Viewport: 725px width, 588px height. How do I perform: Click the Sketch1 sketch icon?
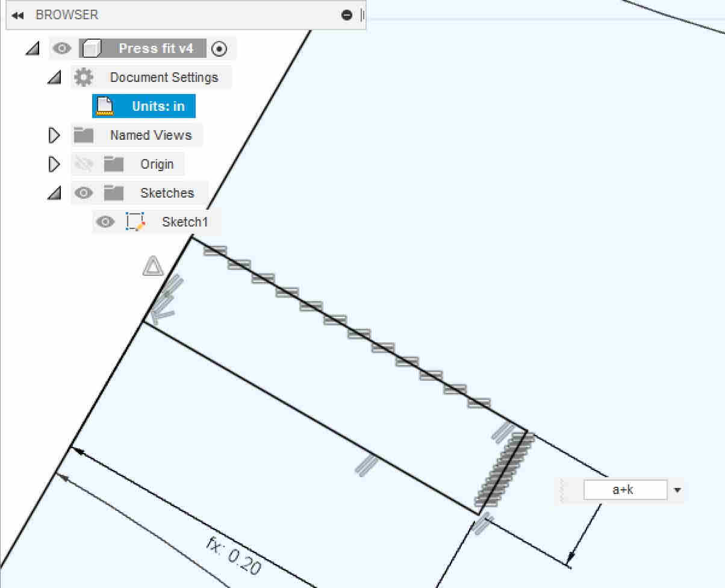[x=135, y=222]
